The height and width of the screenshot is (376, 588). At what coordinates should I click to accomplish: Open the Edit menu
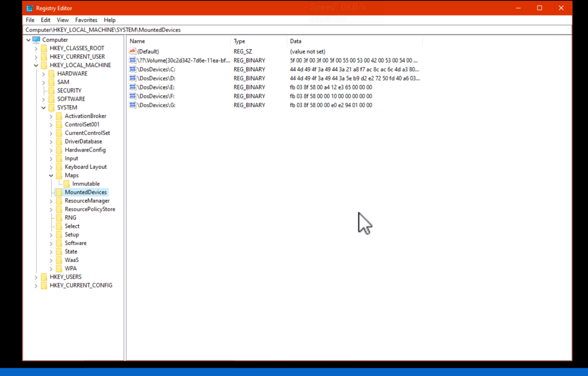tap(45, 20)
